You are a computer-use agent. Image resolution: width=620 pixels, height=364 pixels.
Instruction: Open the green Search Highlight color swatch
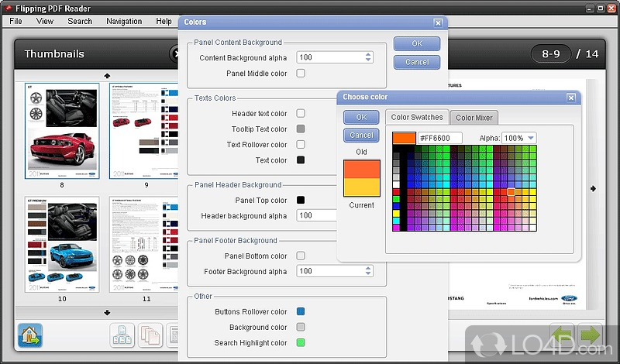[301, 342]
